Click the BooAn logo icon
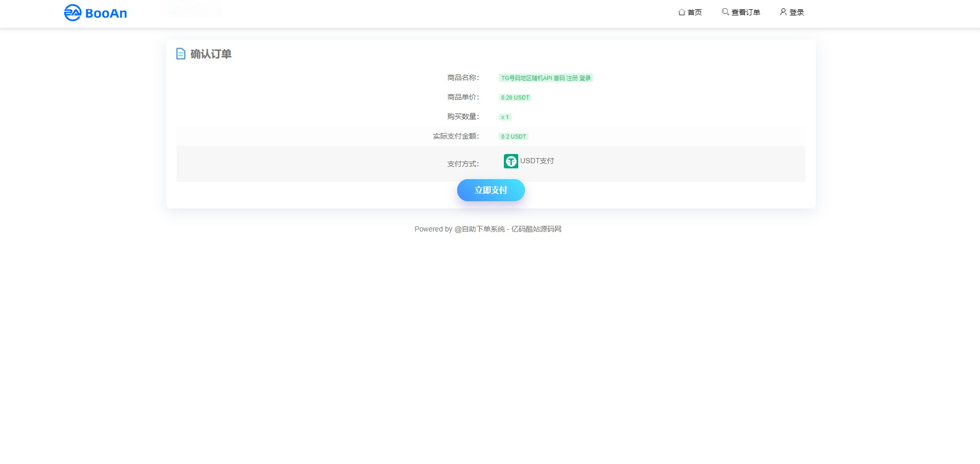 click(x=72, y=13)
